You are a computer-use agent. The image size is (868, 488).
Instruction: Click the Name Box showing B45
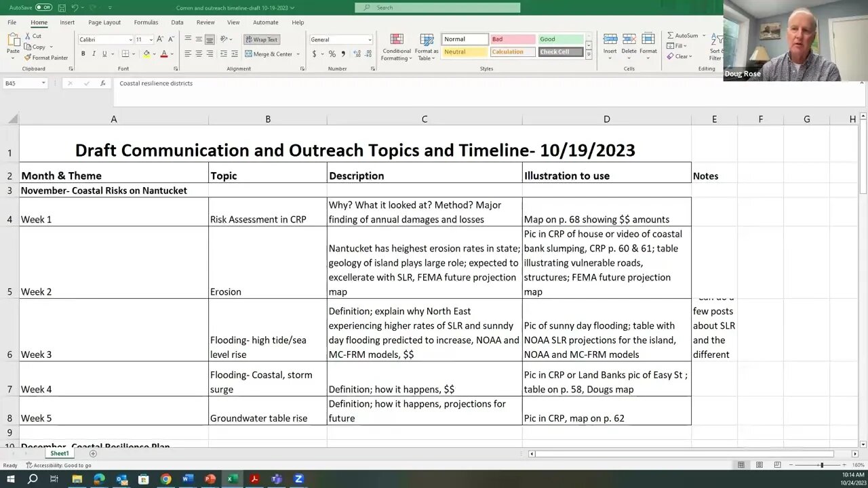pos(25,83)
